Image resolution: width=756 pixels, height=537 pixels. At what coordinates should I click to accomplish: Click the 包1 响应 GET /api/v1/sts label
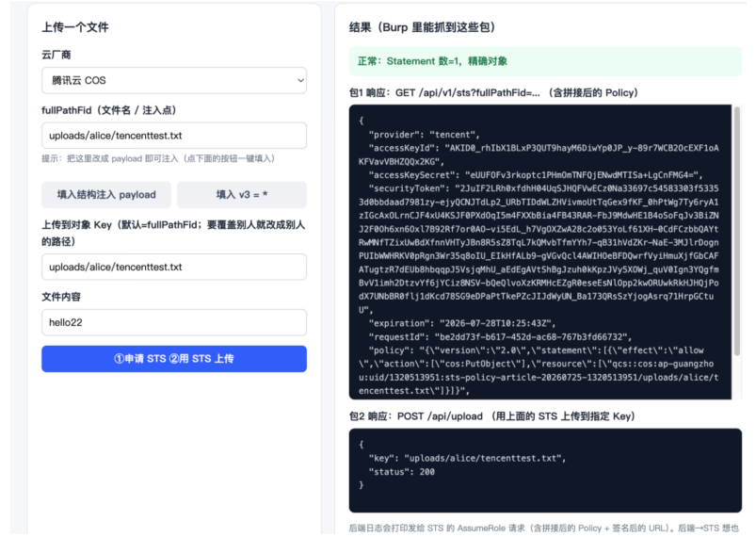pos(493,92)
